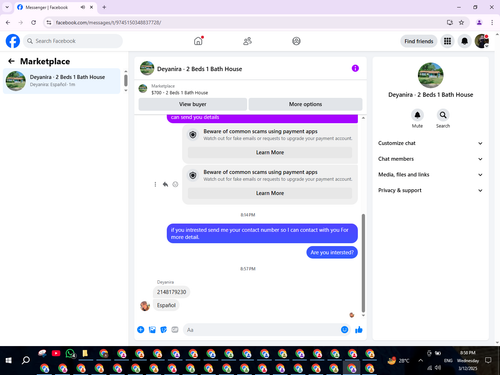Choose a sticker icon in composer
Screen dimensions: 500x375
[163, 330]
